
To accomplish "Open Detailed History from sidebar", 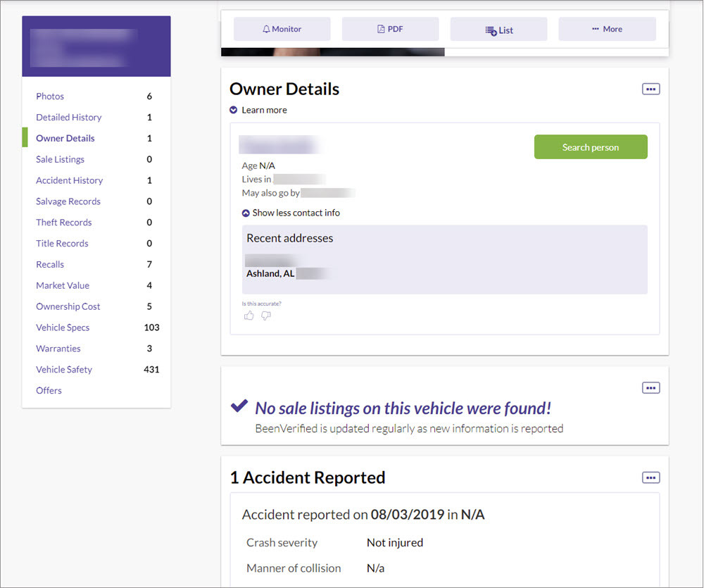I will [x=68, y=118].
